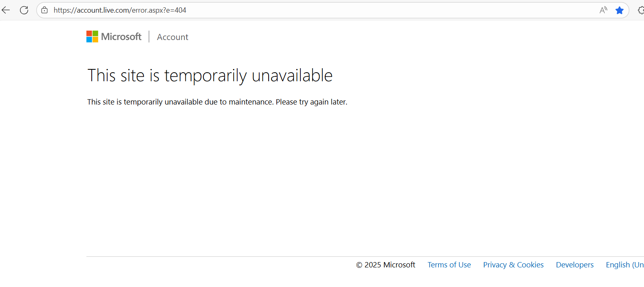Open Privacy & Cookies link
The image size is (644, 287).
pyautogui.click(x=513, y=265)
